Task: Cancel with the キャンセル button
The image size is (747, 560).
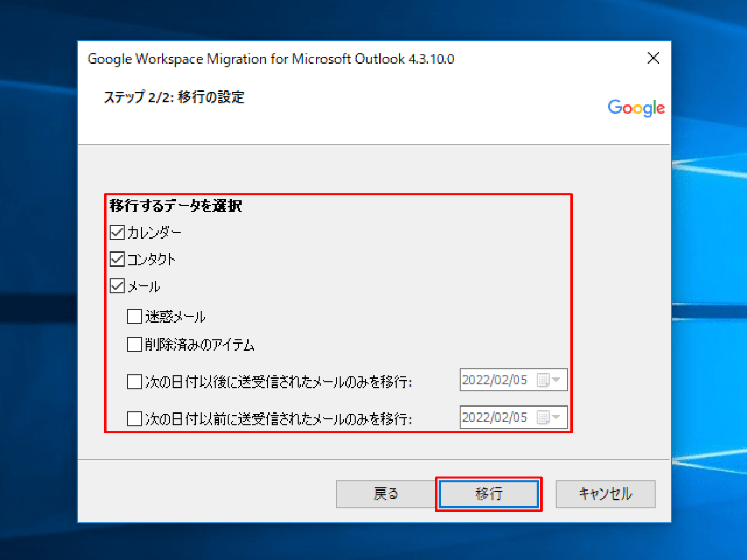Action: (605, 494)
